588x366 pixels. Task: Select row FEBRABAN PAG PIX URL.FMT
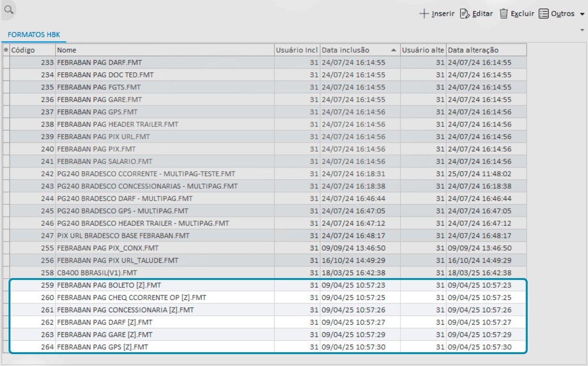265,136
